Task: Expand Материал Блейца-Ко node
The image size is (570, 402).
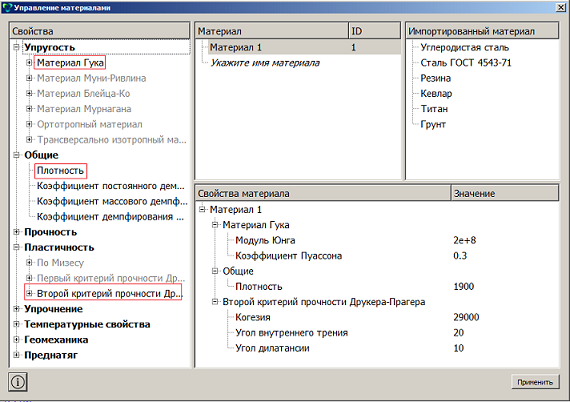Action: [x=29, y=93]
